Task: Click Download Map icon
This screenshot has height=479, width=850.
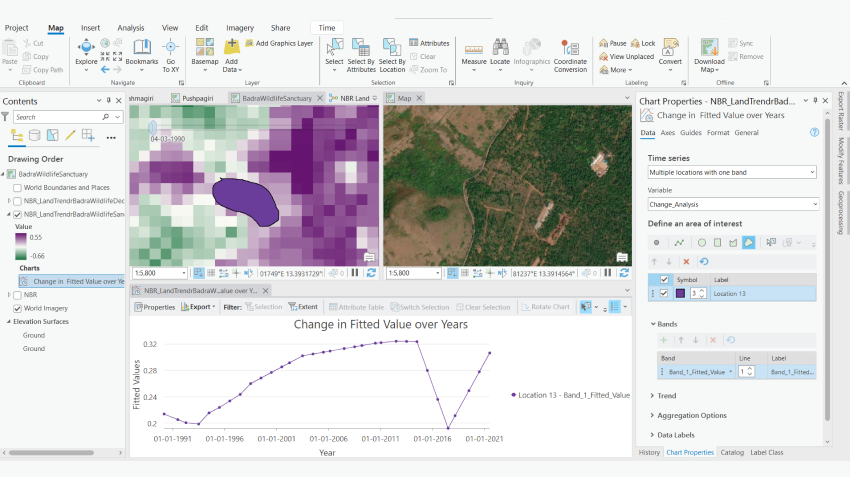Action: coord(709,52)
